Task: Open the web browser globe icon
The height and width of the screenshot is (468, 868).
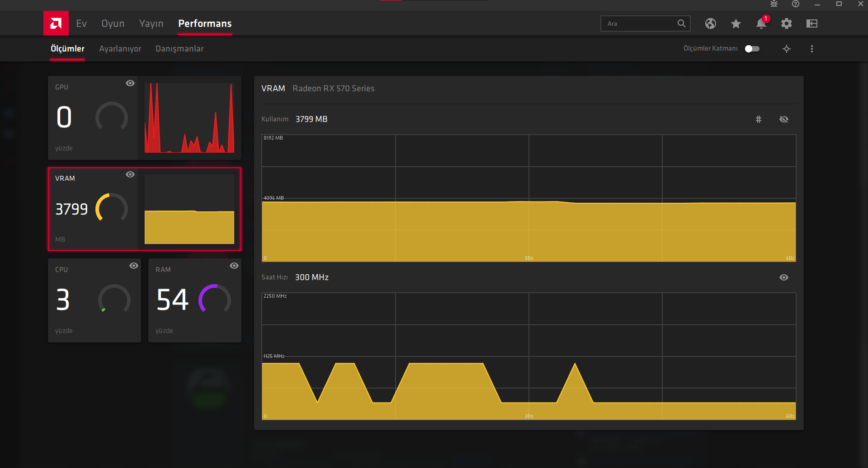Action: click(x=711, y=23)
